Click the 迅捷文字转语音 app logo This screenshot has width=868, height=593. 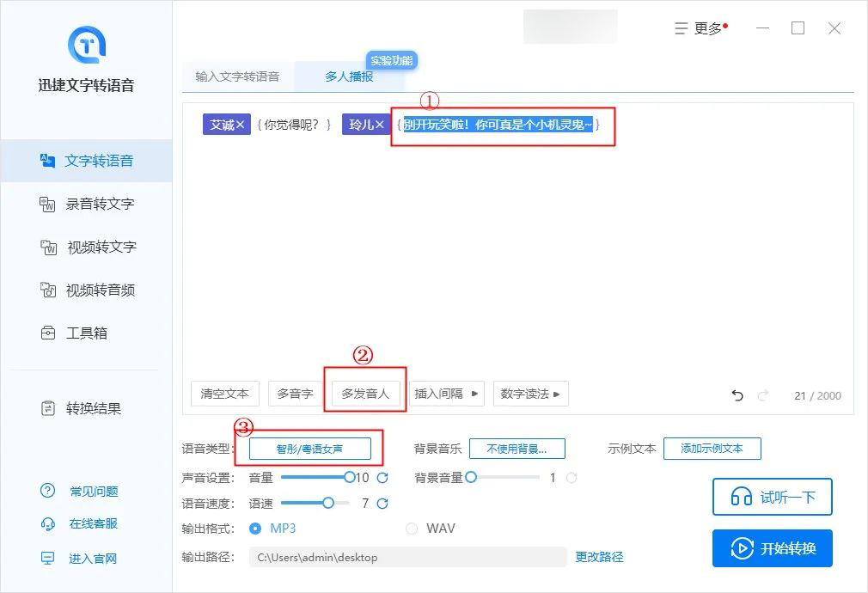[x=86, y=45]
